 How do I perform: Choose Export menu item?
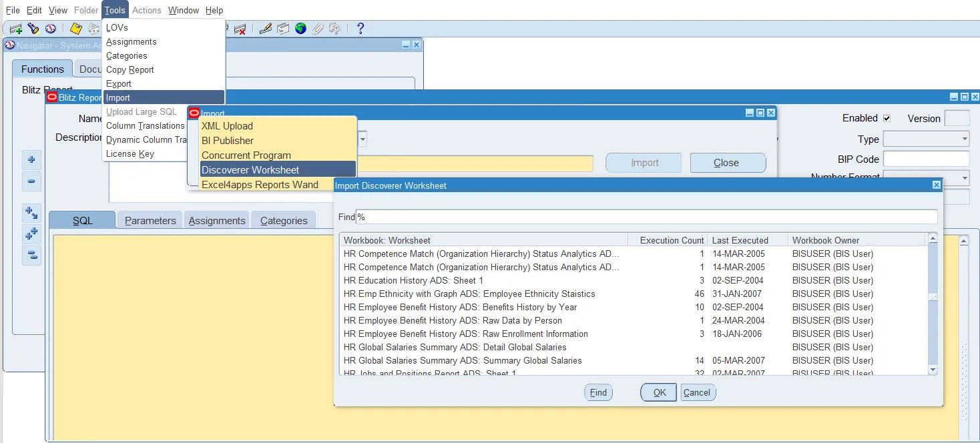pos(164,83)
